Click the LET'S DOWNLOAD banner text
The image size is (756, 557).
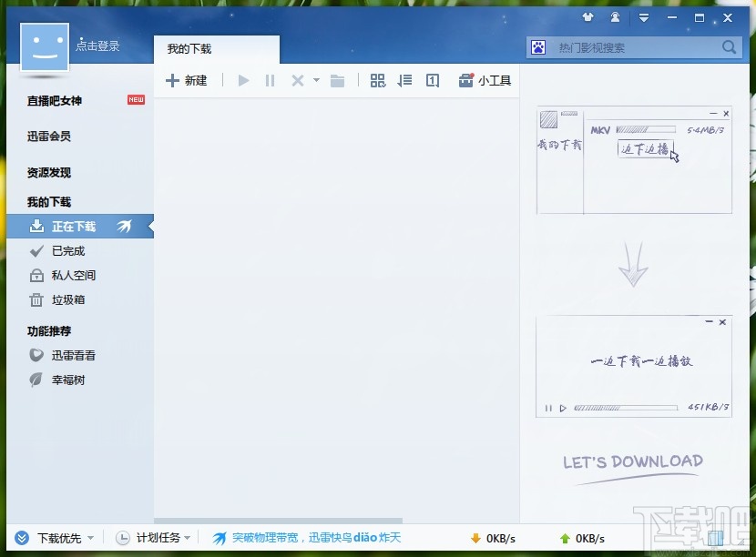[633, 462]
